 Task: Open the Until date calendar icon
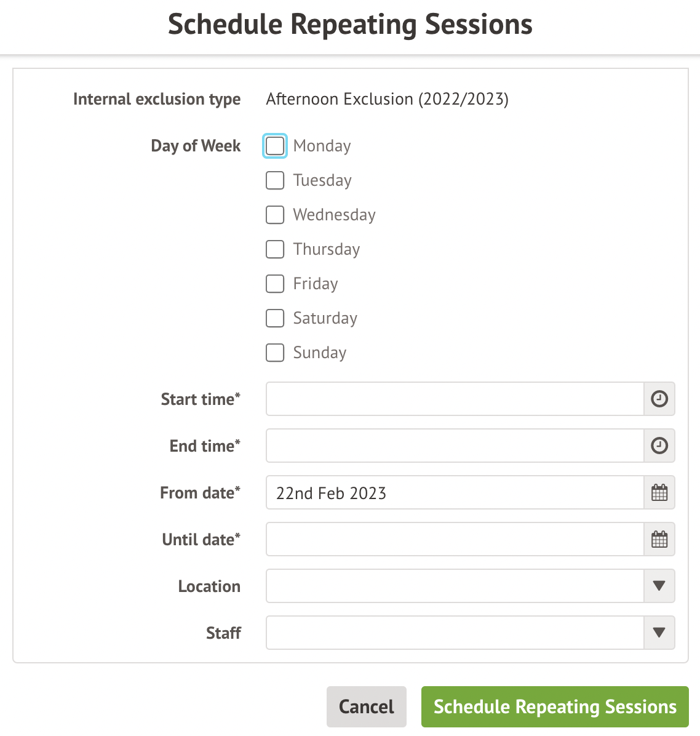[659, 539]
